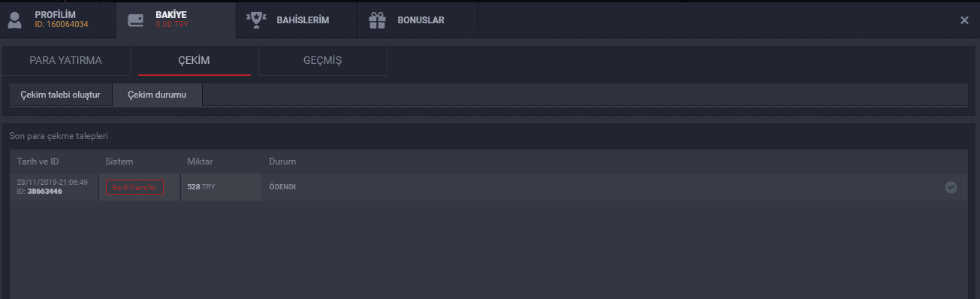Viewport: 980px width, 299px height.
Task: Click the gift box Bonuslar icon
Action: click(x=377, y=20)
